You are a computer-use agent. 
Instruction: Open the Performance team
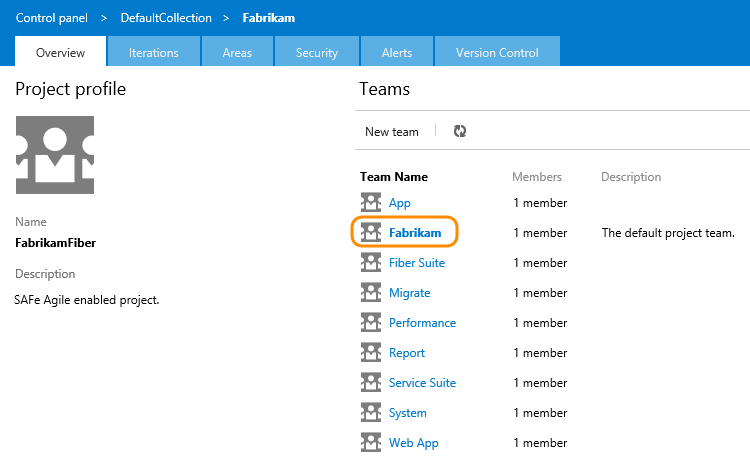[422, 323]
